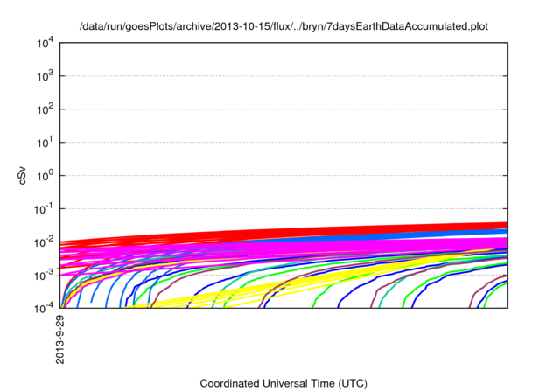560x392 pixels.
Task: Click the 10^-3 y-axis tick label
Action: [45, 276]
